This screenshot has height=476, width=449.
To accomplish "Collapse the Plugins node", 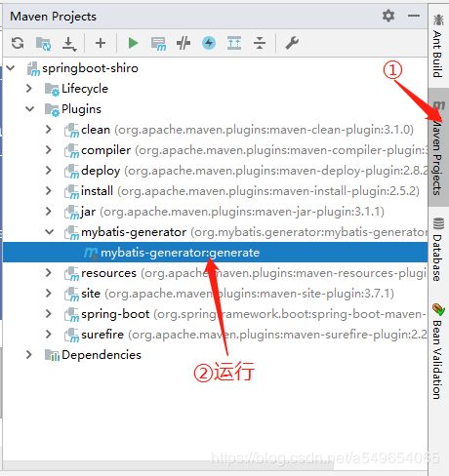I will [x=30, y=109].
